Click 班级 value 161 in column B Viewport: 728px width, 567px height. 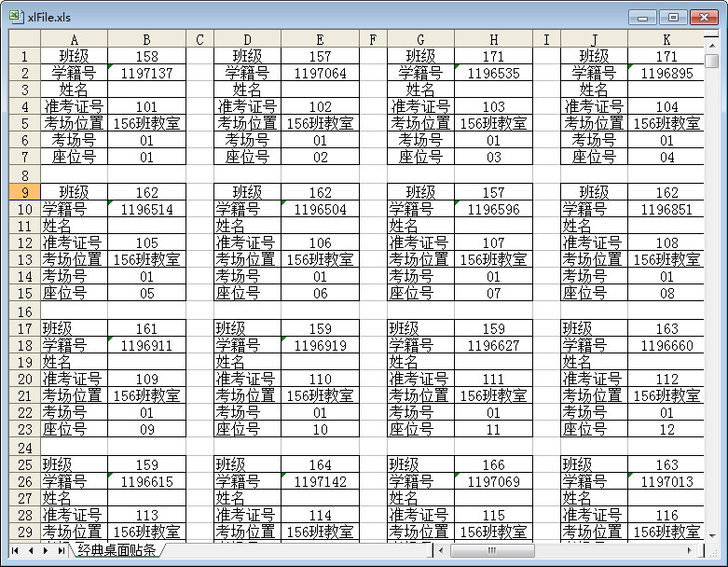click(146, 329)
